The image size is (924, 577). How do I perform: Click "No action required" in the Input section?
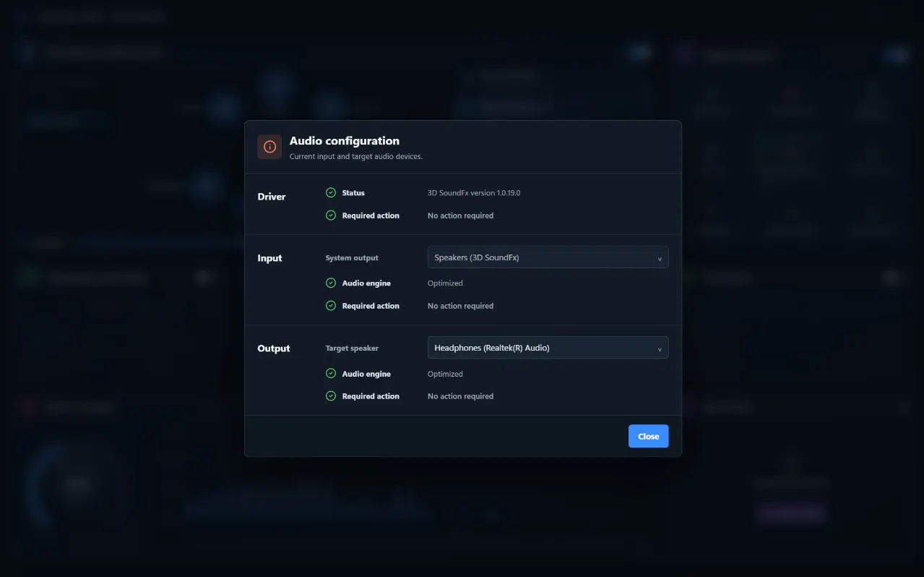(461, 306)
